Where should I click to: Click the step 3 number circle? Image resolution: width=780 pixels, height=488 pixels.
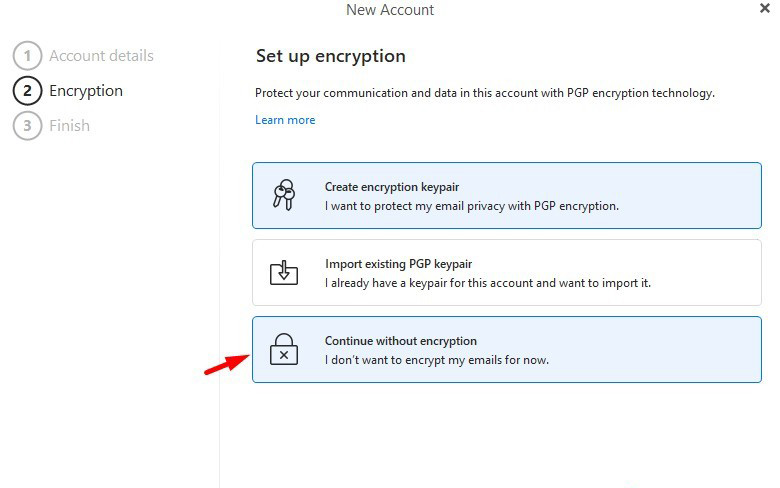pos(27,126)
